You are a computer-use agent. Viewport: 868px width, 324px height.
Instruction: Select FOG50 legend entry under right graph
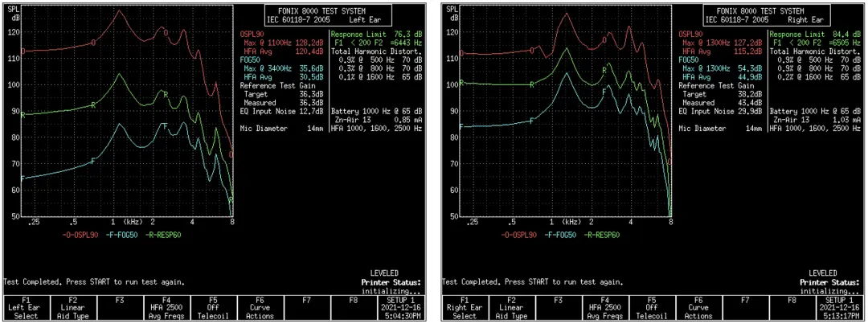(x=560, y=236)
